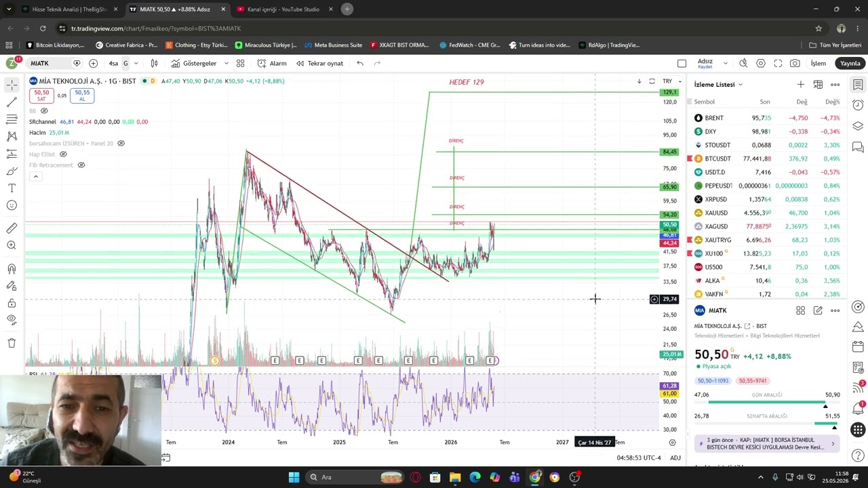Start Tekrar oynat bar replay

319,63
